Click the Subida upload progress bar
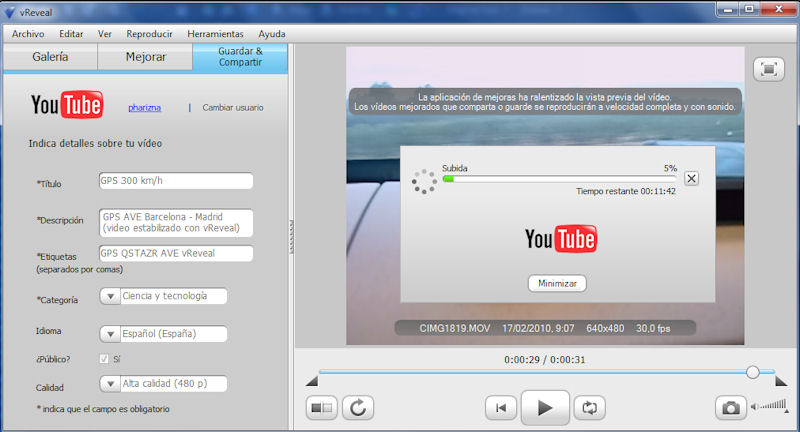The width and height of the screenshot is (800, 432). (x=559, y=179)
